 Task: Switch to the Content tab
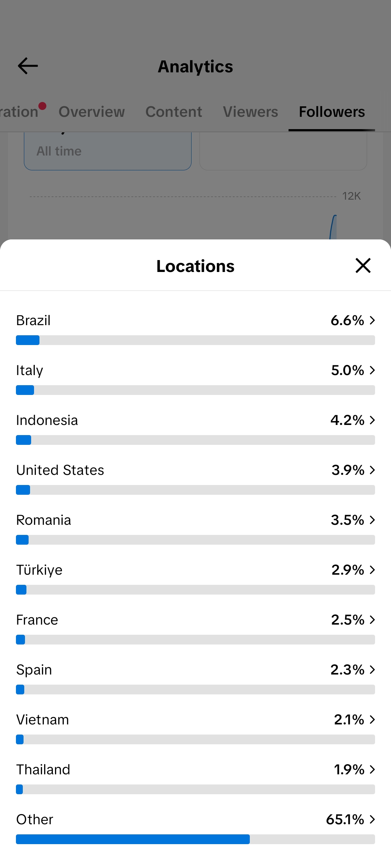tap(174, 112)
